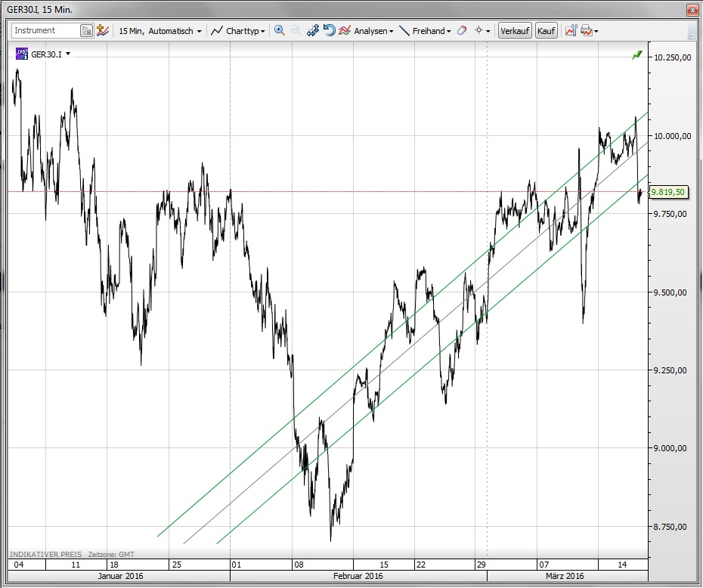Open the Freihand drawing menu
The height and width of the screenshot is (588, 703).
click(425, 31)
